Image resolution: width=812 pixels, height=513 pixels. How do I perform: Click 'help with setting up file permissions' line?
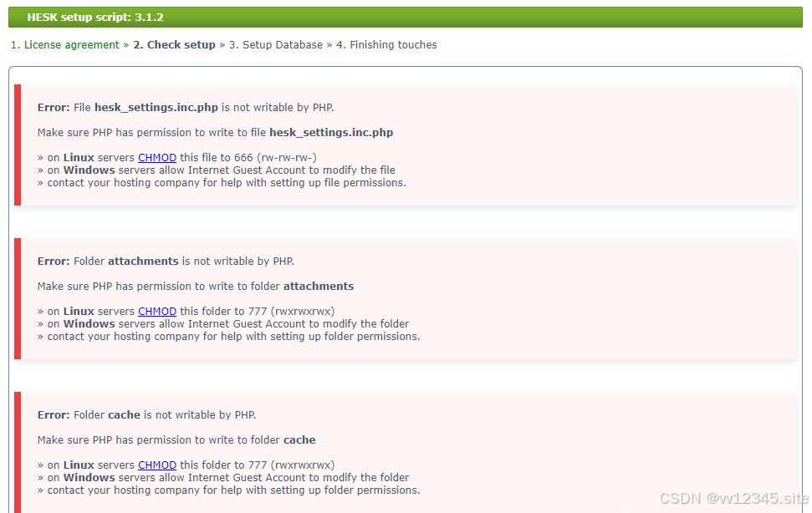pos(222,182)
